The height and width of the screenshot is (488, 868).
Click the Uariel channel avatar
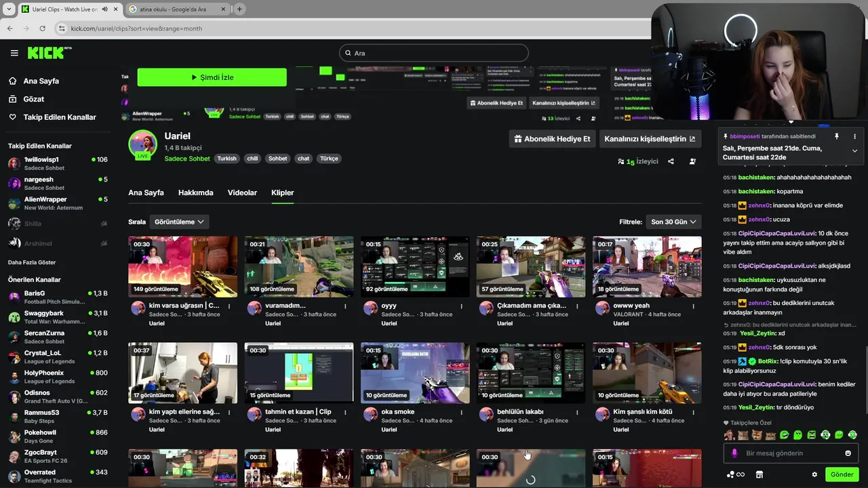click(x=142, y=144)
